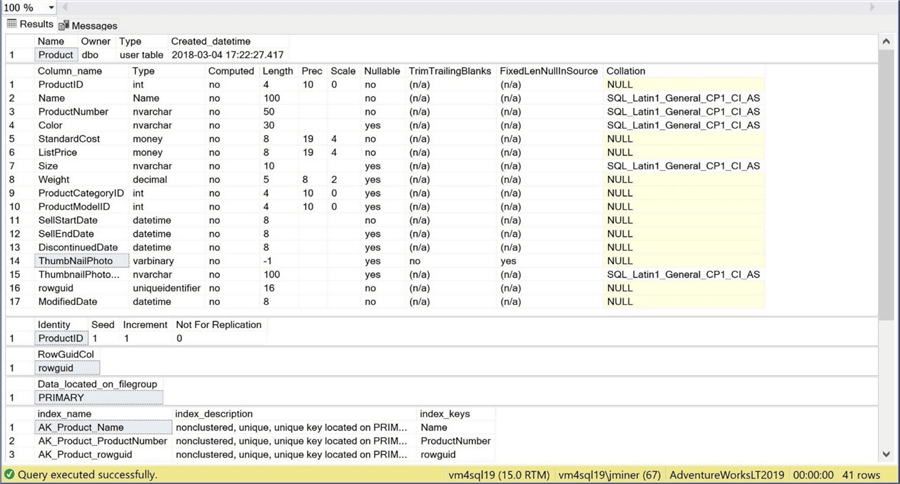Click the horizontal scrollbar left arrow
The image size is (900, 484).
(64, 7)
